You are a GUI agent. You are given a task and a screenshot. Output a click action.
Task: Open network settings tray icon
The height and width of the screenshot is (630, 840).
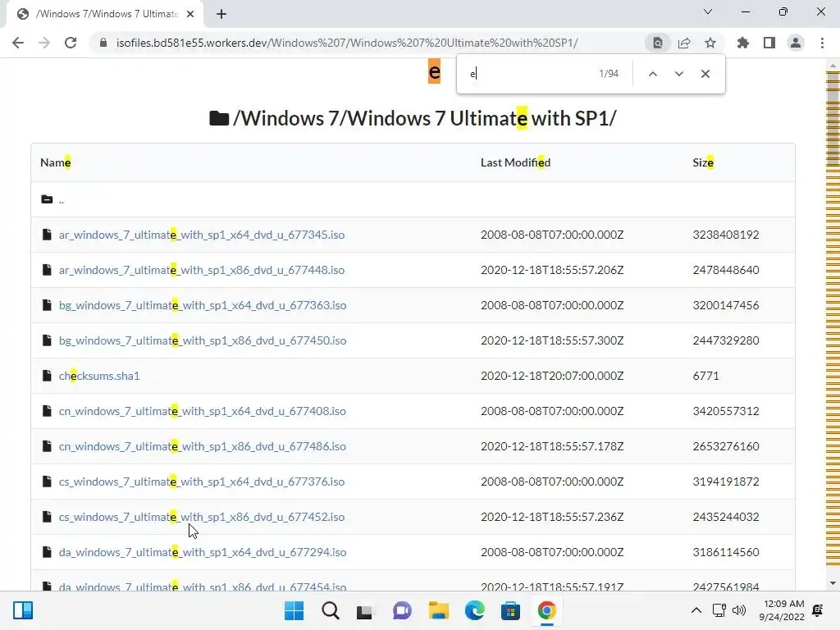(x=719, y=610)
